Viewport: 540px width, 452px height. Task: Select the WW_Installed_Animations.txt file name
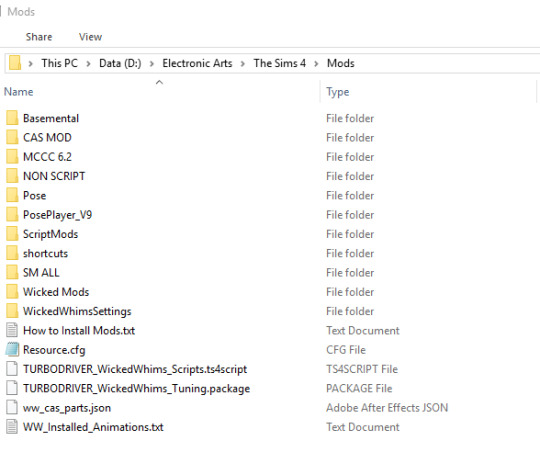pyautogui.click(x=93, y=427)
